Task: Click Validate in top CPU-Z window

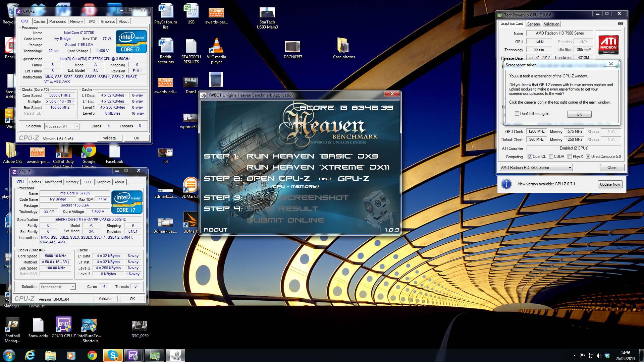Action: click(x=109, y=138)
